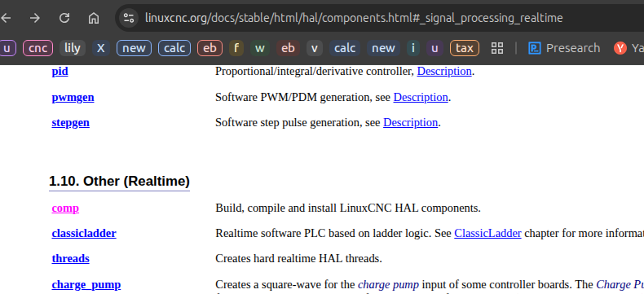
Task: Click text 'Creates hard realtime HAL threads.'
Action: click(298, 259)
